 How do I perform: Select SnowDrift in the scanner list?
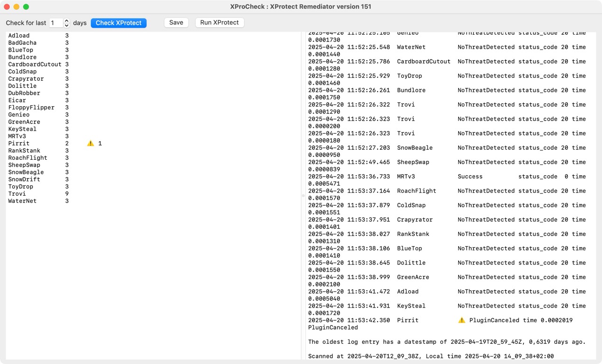pyautogui.click(x=24, y=179)
